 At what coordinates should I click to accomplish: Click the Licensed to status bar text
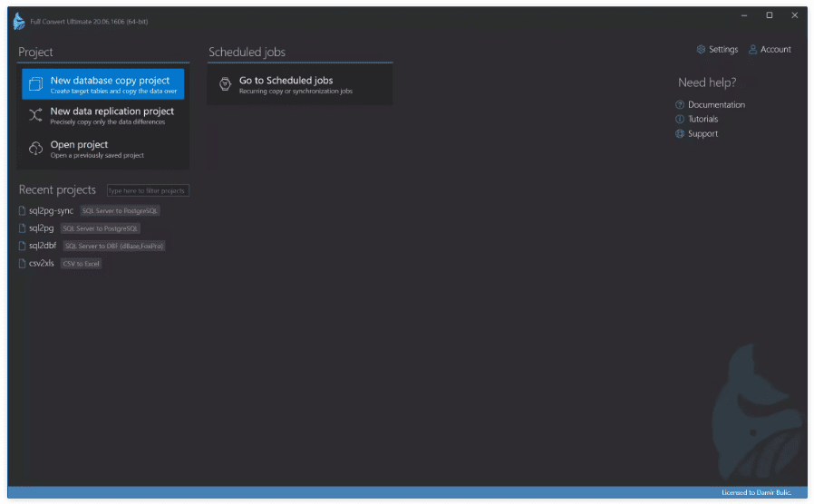756,492
